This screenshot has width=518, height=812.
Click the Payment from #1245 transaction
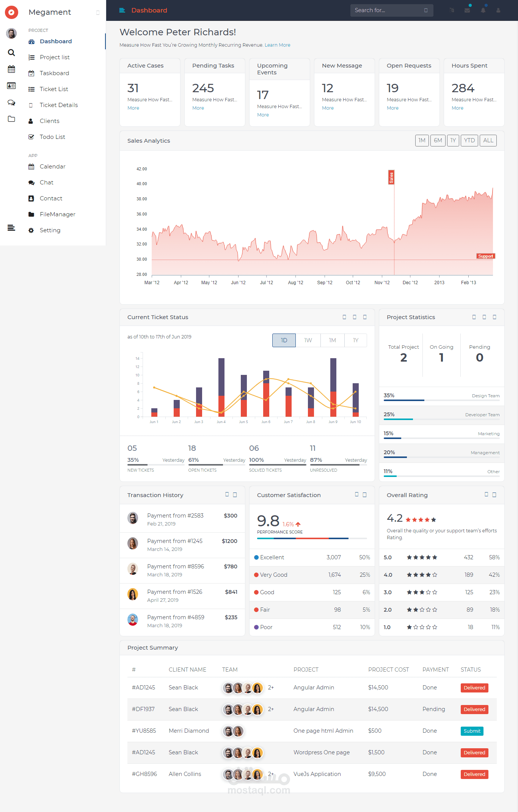(x=182, y=545)
